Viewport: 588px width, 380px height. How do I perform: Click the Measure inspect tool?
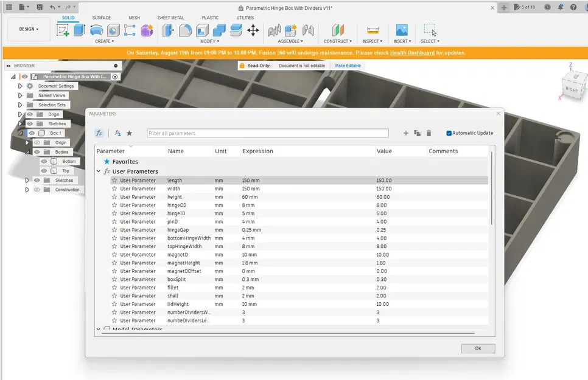pyautogui.click(x=373, y=30)
